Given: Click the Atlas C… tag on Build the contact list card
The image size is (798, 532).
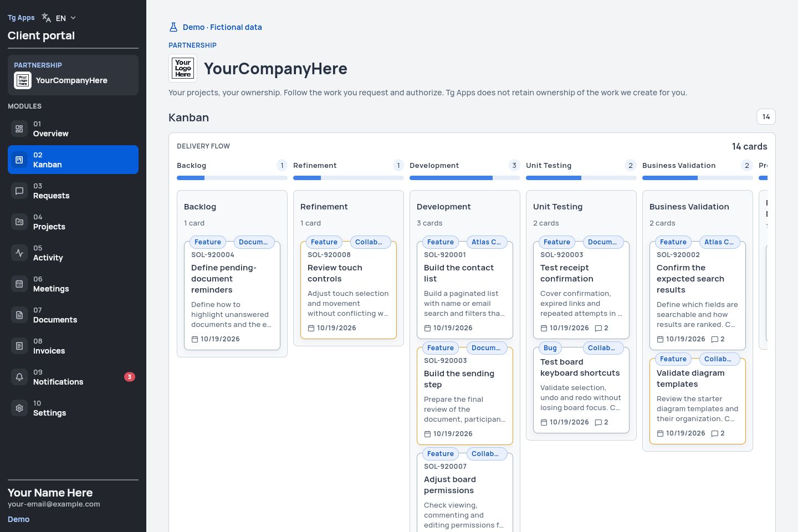Looking at the screenshot, I should click(x=486, y=242).
